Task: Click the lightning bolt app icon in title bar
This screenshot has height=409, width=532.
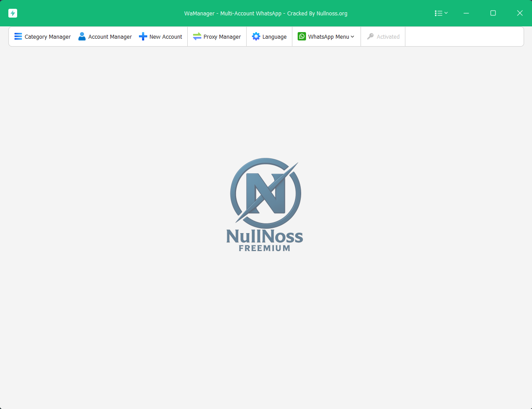Action: [x=13, y=13]
